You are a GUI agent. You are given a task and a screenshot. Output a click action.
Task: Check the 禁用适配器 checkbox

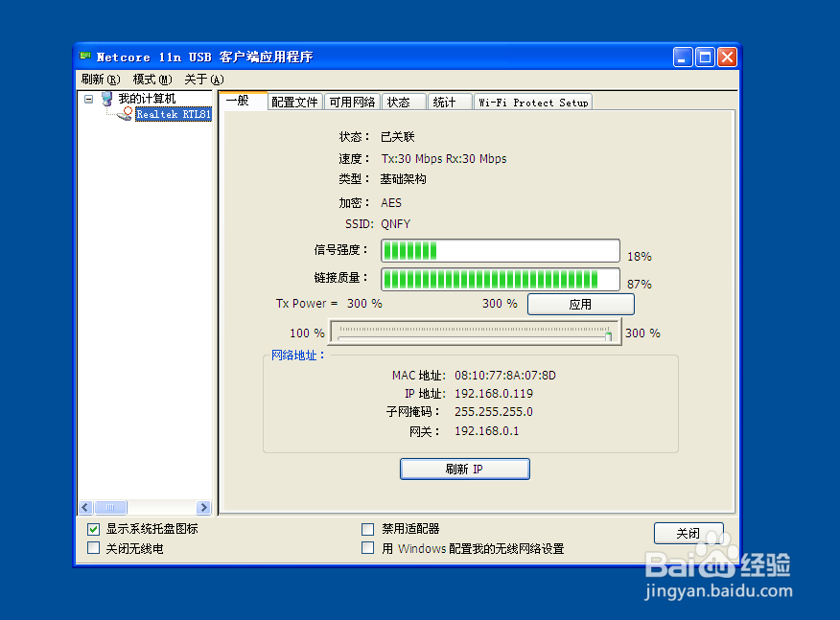367,529
